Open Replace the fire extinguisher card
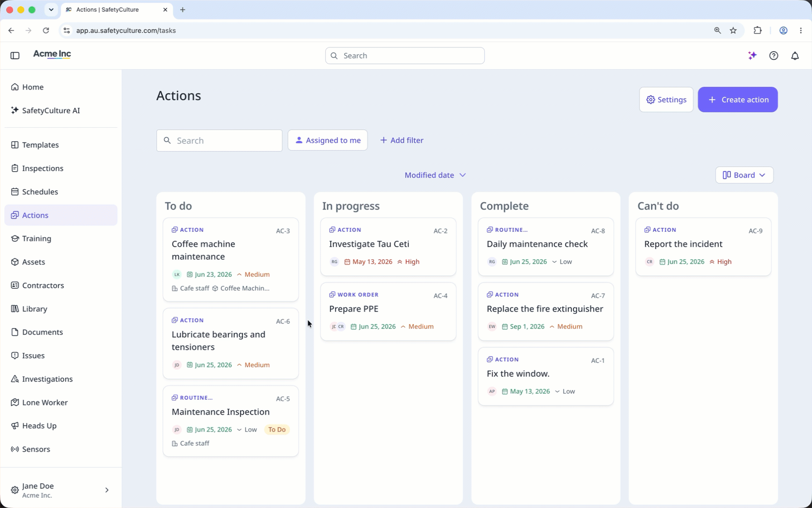Image resolution: width=812 pixels, height=508 pixels. [x=546, y=312]
